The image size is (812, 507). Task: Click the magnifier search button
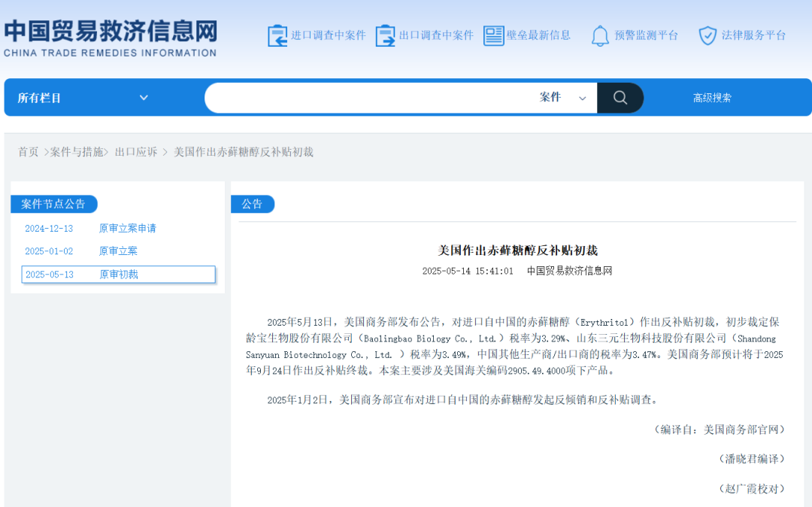point(620,97)
